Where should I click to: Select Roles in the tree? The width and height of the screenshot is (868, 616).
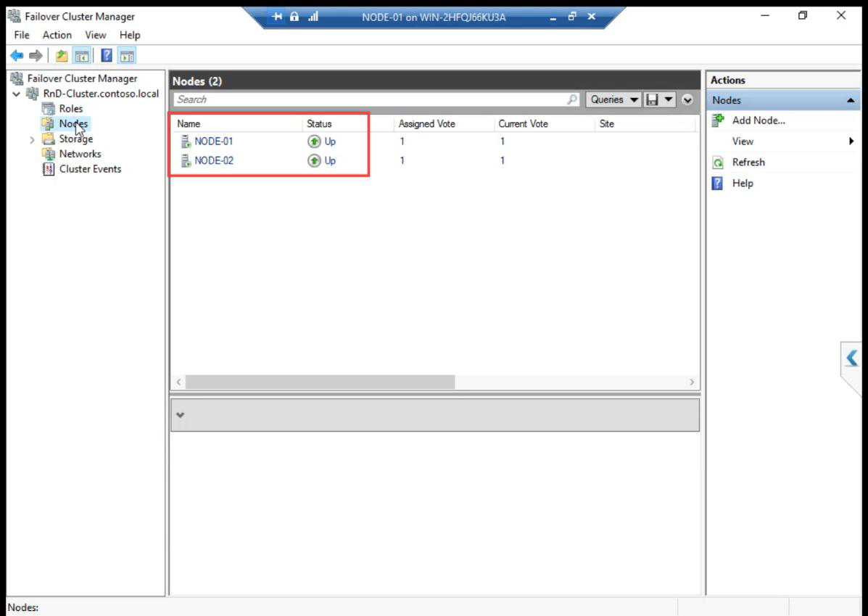pos(71,109)
